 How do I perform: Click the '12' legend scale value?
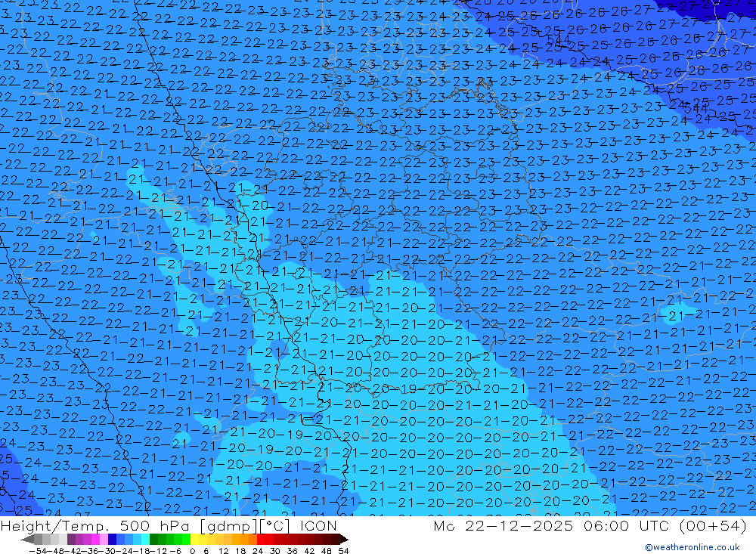pyautogui.click(x=224, y=551)
